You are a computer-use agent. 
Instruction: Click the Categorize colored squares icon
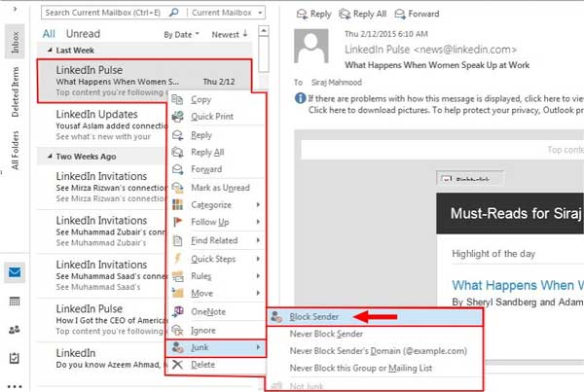coord(178,204)
